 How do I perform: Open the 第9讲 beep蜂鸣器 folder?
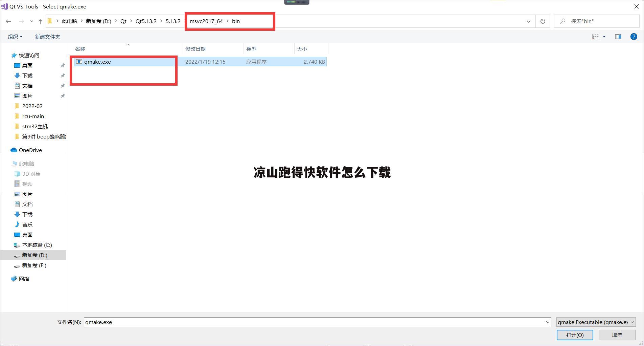44,136
